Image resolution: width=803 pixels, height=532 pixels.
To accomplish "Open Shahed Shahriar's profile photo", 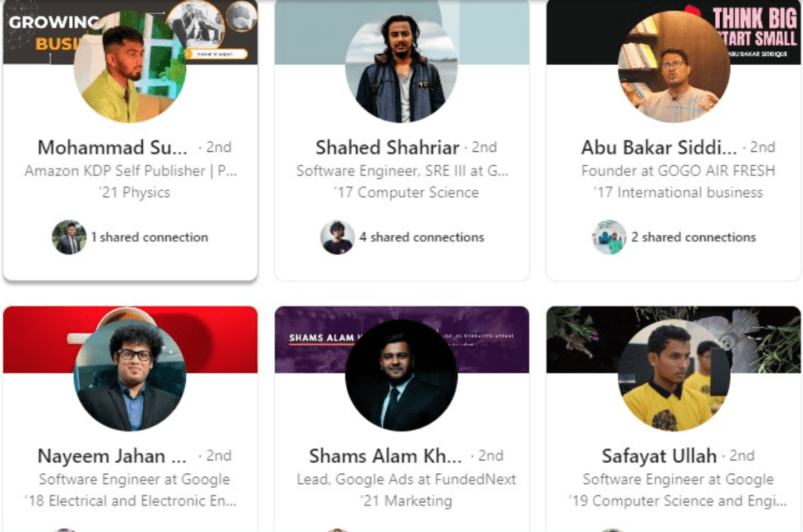I will click(x=401, y=67).
